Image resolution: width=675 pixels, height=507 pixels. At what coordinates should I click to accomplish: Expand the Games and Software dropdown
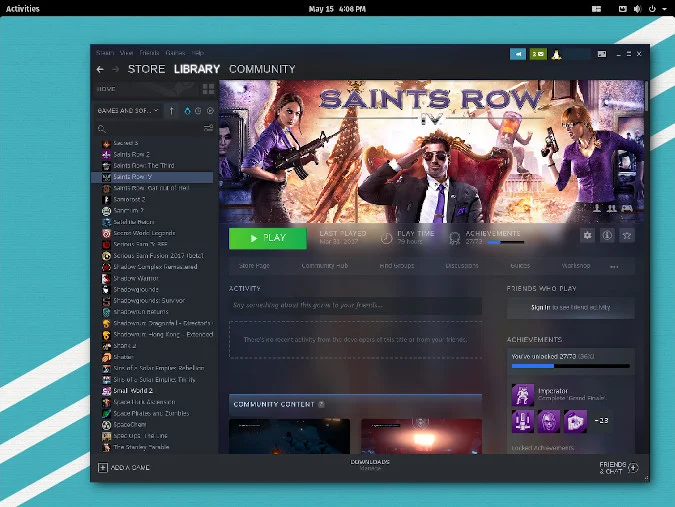click(x=129, y=110)
